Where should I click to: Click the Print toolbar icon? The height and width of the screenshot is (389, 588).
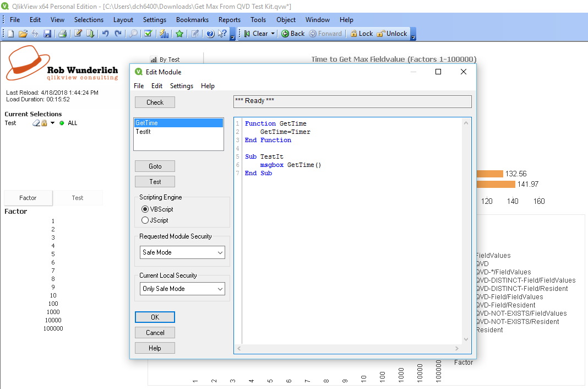pos(63,34)
